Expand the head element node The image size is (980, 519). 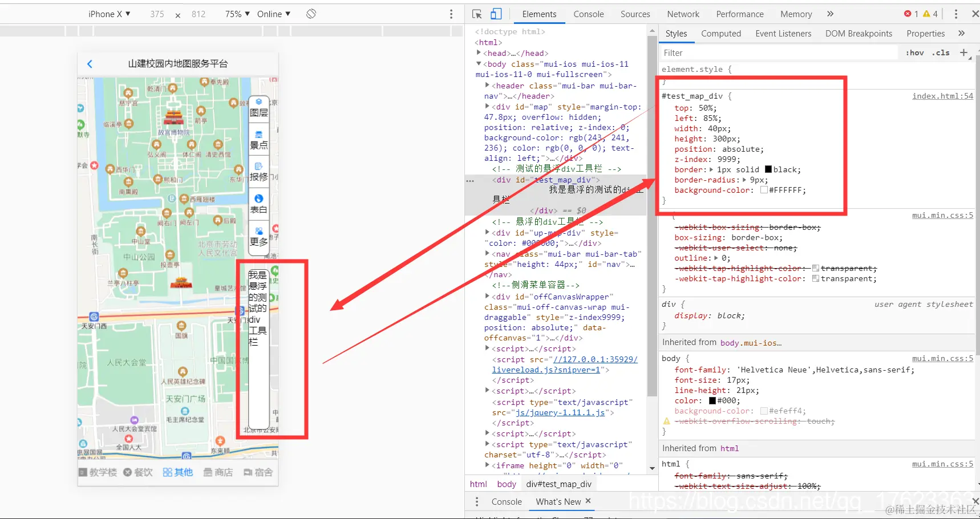click(x=479, y=53)
